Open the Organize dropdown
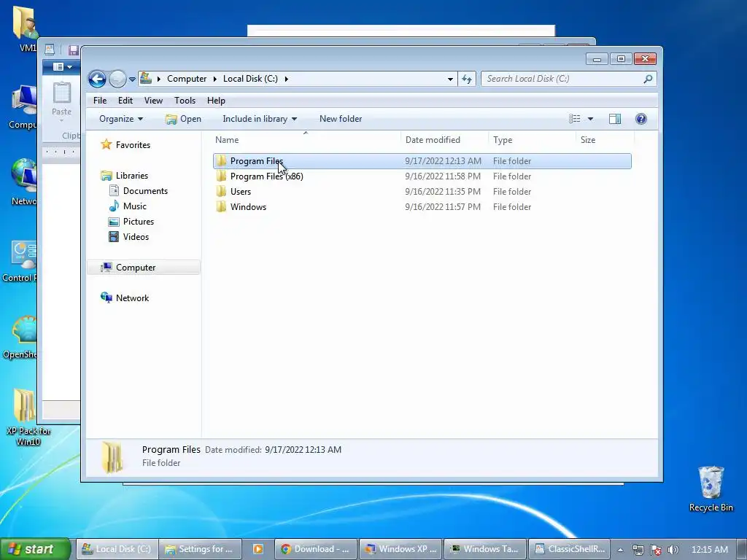The height and width of the screenshot is (560, 747). point(121,119)
